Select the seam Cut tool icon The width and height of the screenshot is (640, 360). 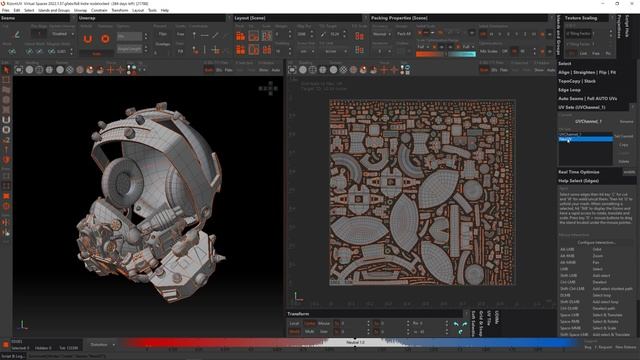17,35
